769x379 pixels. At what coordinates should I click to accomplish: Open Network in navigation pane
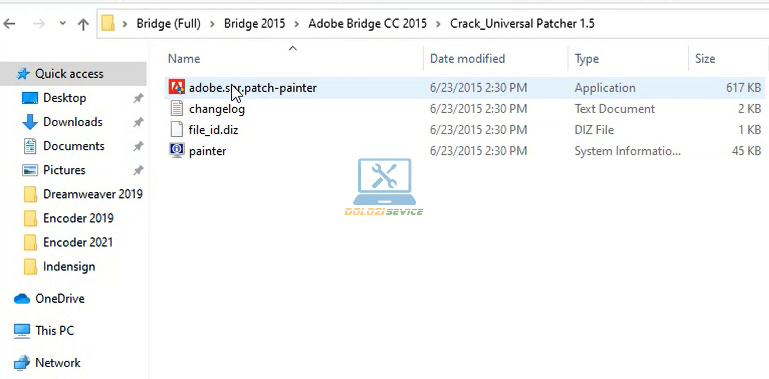[57, 363]
